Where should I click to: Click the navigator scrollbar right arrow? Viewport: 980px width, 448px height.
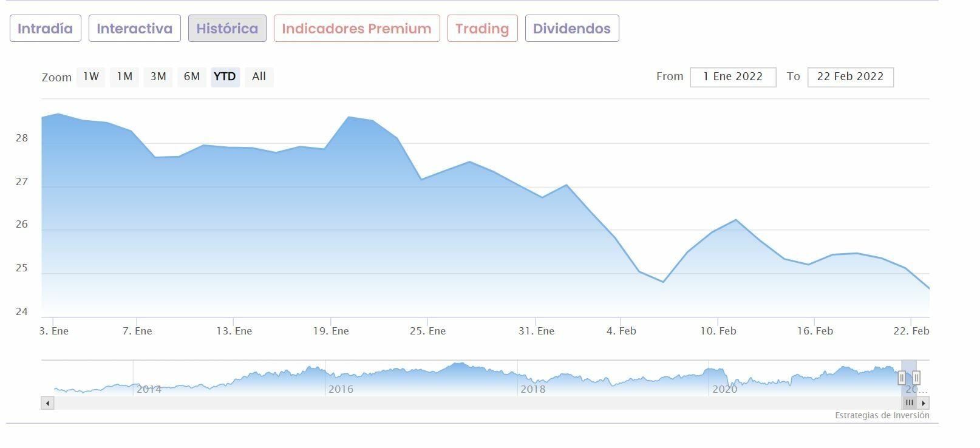(x=924, y=403)
